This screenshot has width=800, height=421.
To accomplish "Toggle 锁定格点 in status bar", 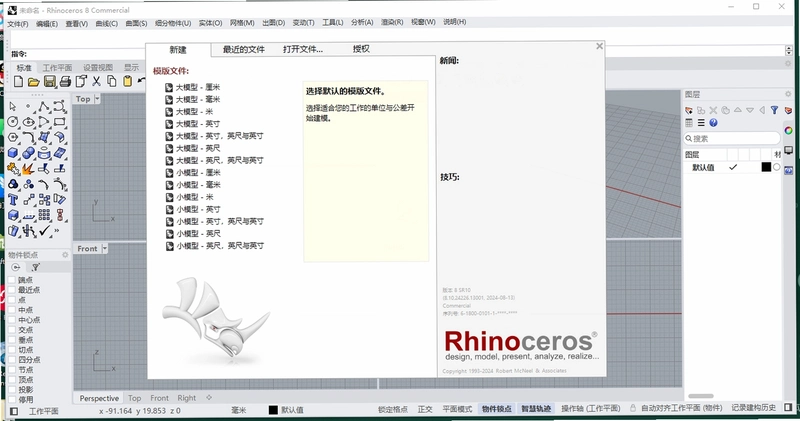I will point(393,409).
